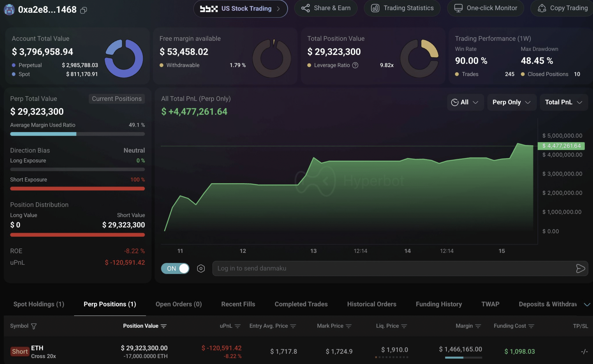Click the Long Exposure bar
The width and height of the screenshot is (593, 364).
click(x=78, y=170)
